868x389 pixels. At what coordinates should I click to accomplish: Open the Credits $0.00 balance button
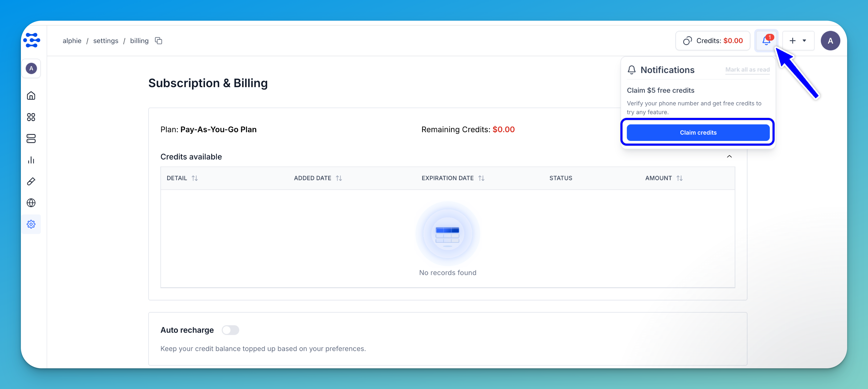(x=712, y=41)
